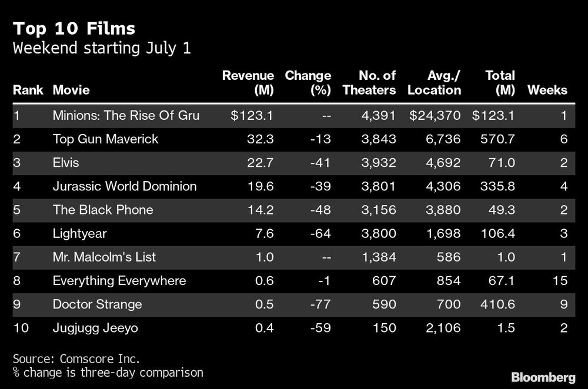Screen dimensions: 588x389
Task: Click the 'Source: Comscore Inc.' footnote
Action: click(x=76, y=358)
